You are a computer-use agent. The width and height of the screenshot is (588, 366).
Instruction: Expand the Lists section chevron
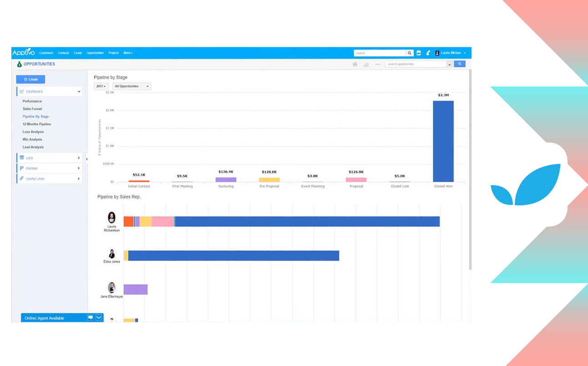click(x=79, y=158)
